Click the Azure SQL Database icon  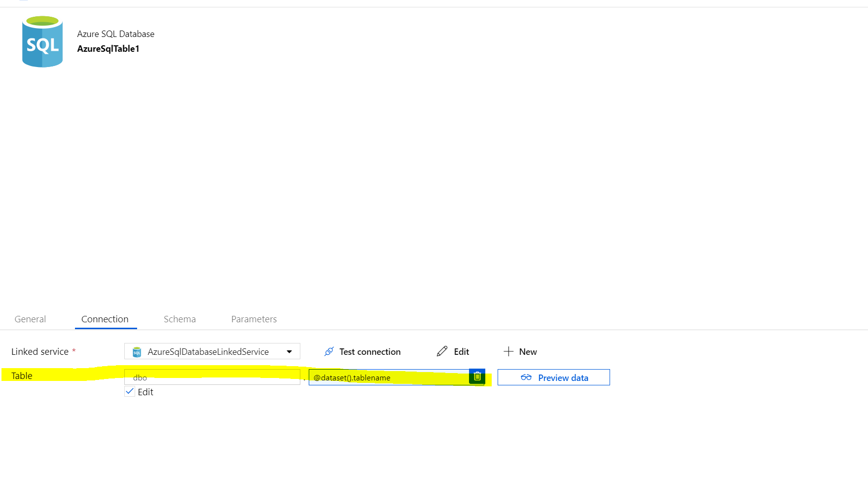click(x=42, y=41)
